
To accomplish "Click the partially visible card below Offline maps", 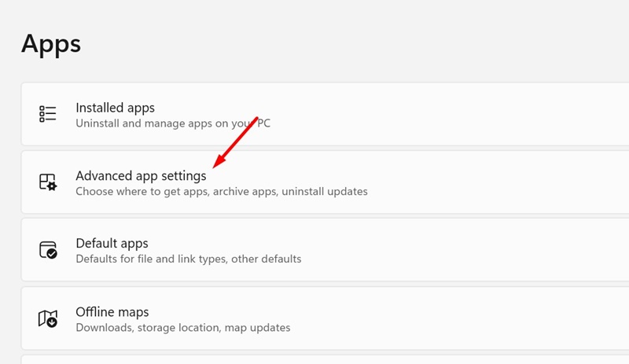I will tap(314, 359).
